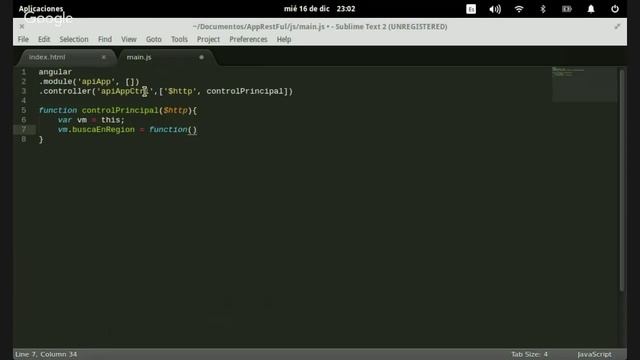Click the word 'angular' on line 1
Viewport: 640px width, 360px height.
click(55, 72)
